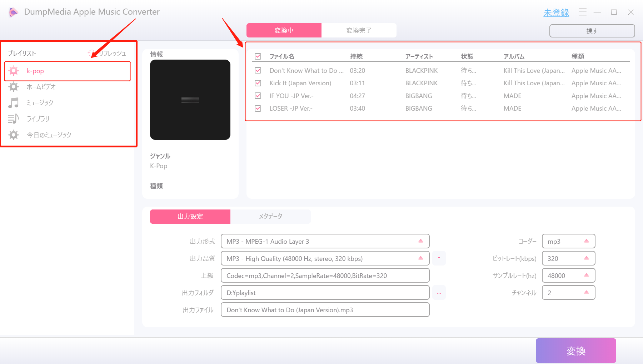Close the converter window
Screen dimensions: 643x364
(x=631, y=12)
